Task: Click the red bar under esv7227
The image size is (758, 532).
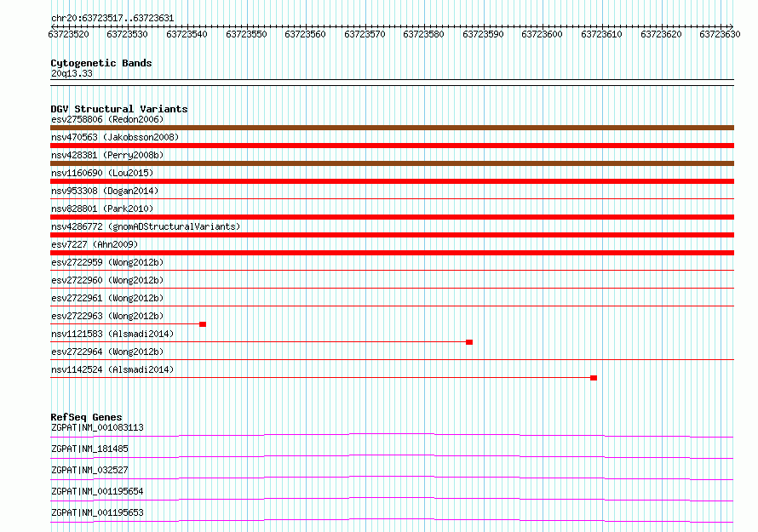Action: pos(392,253)
